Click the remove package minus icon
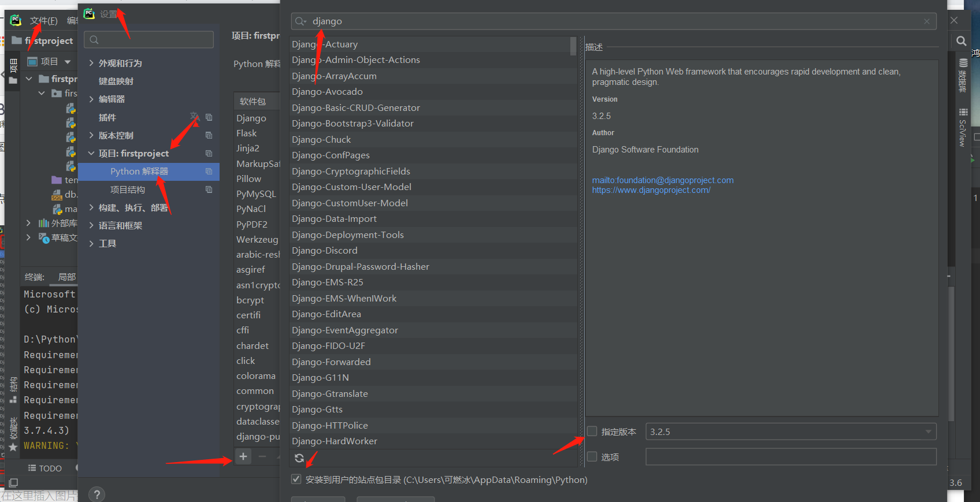The height and width of the screenshot is (502, 980). pos(262,456)
